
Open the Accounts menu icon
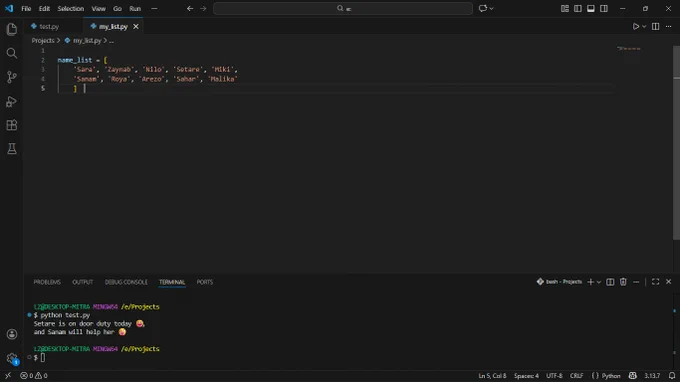coord(12,334)
